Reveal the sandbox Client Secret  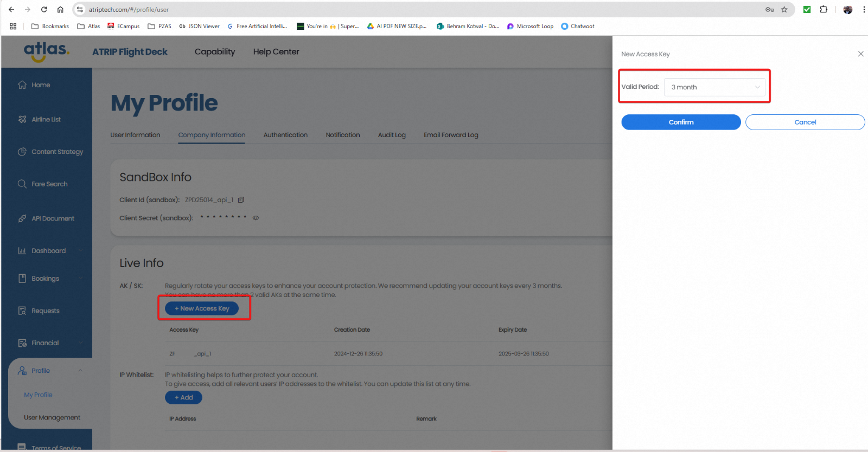[256, 218]
